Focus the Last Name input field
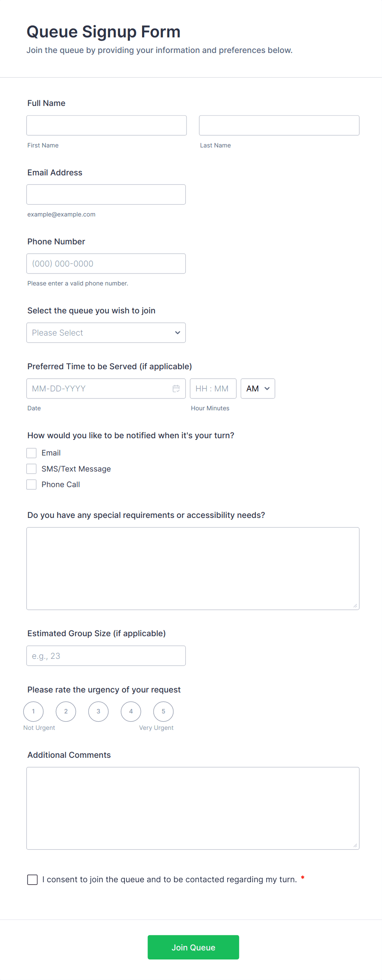The image size is (382, 980). [x=279, y=125]
